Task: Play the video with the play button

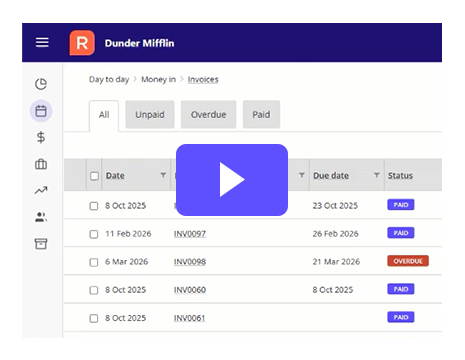Action: coord(232,180)
